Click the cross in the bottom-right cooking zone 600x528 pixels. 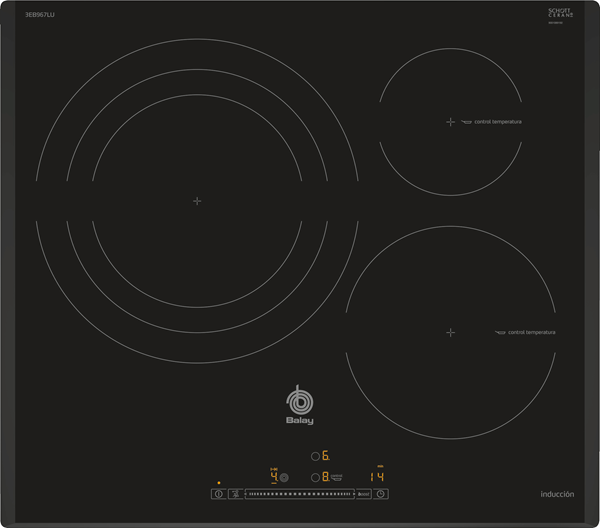click(450, 332)
